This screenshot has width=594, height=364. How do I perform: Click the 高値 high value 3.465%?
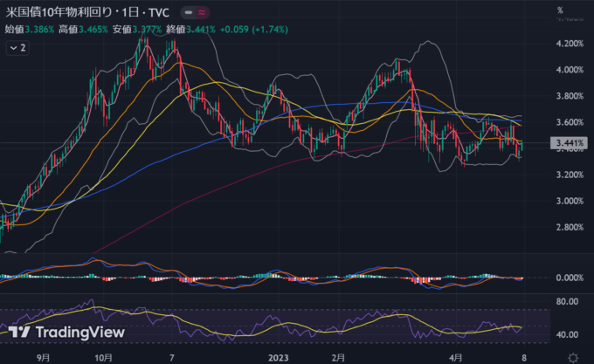(x=95, y=29)
